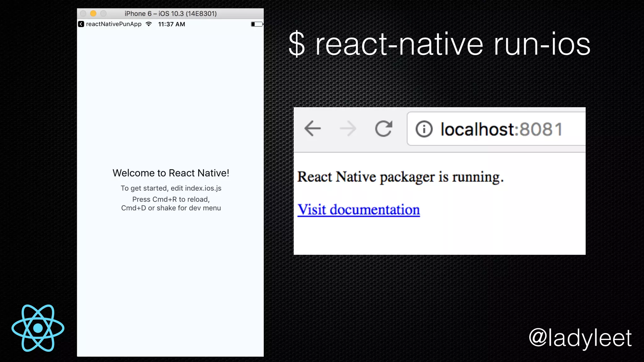644x362 pixels.
Task: Click the localhost:8081 address field
Action: coord(496,129)
